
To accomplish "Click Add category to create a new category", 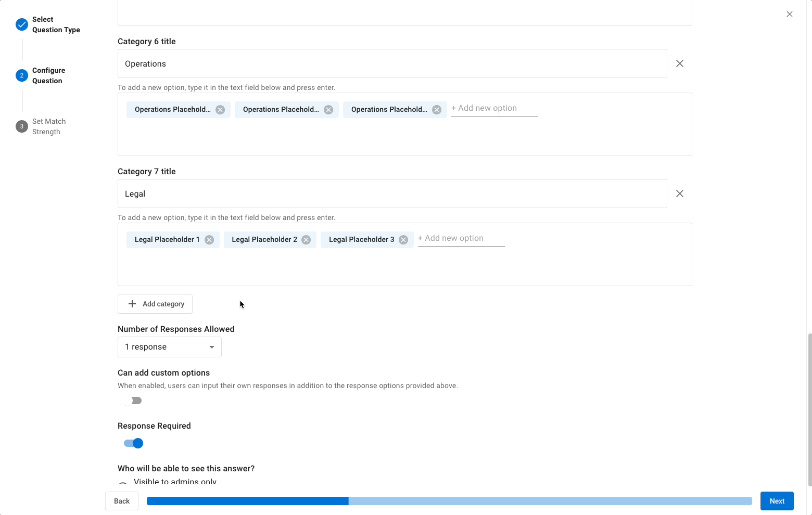I will 155,304.
